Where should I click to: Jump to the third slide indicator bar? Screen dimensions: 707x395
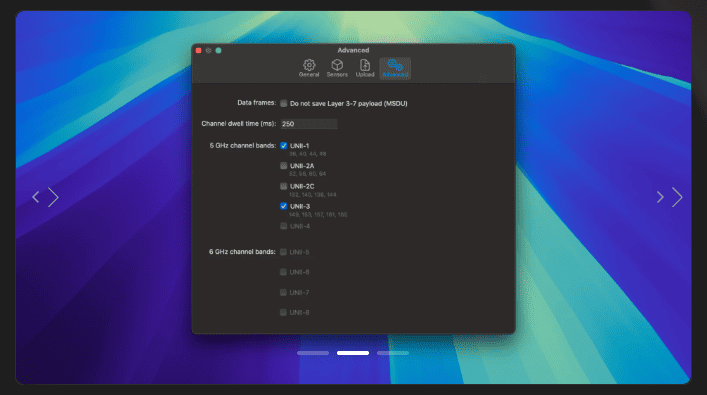[393, 353]
